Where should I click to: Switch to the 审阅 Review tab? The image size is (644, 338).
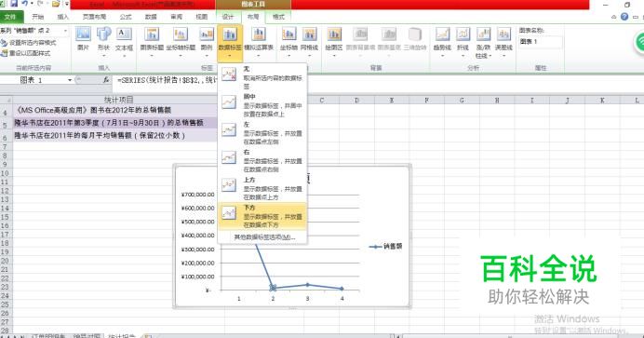point(177,17)
